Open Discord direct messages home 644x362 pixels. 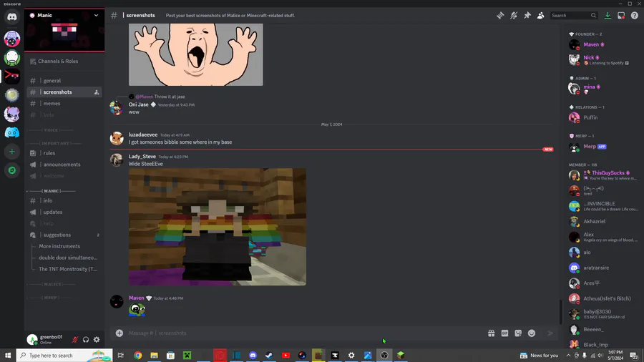(x=12, y=17)
